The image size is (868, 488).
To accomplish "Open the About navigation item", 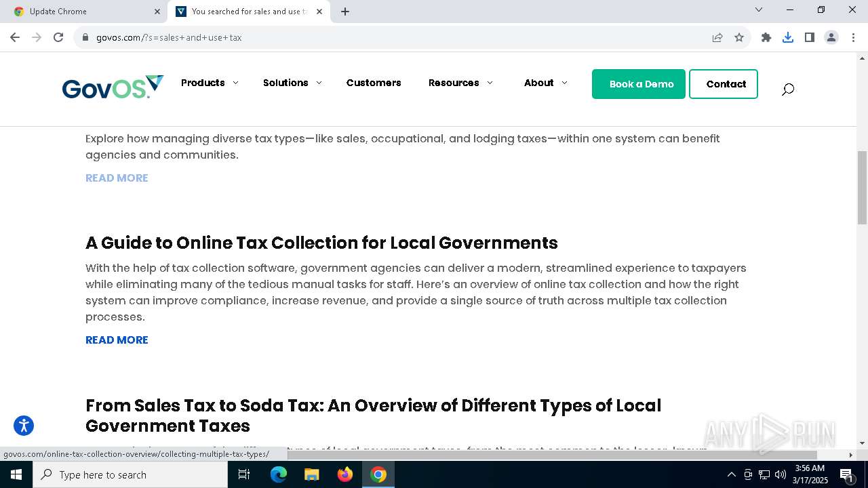I will [x=539, y=83].
